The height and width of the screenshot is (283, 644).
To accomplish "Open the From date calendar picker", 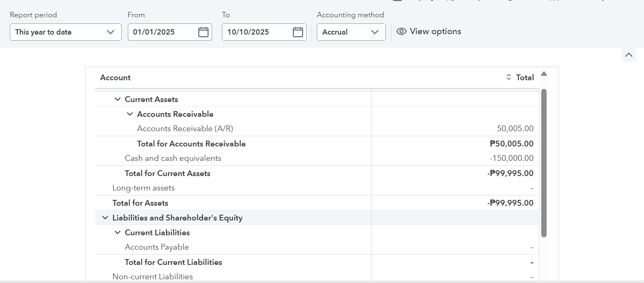I will point(203,32).
